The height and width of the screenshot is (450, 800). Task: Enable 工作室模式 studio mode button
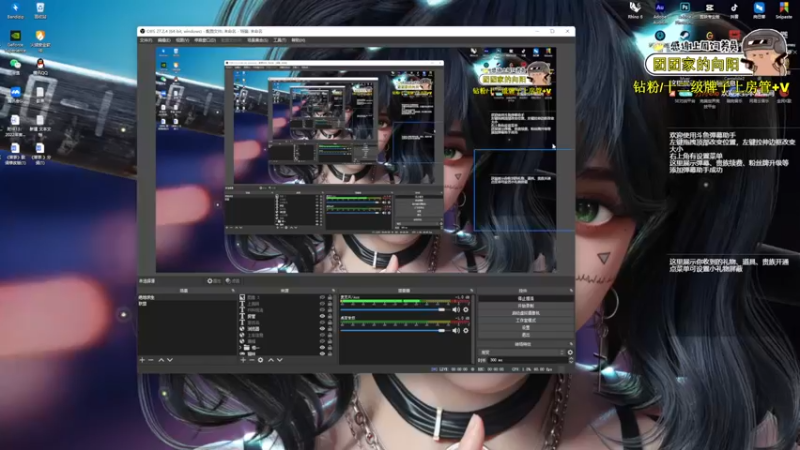[526, 320]
